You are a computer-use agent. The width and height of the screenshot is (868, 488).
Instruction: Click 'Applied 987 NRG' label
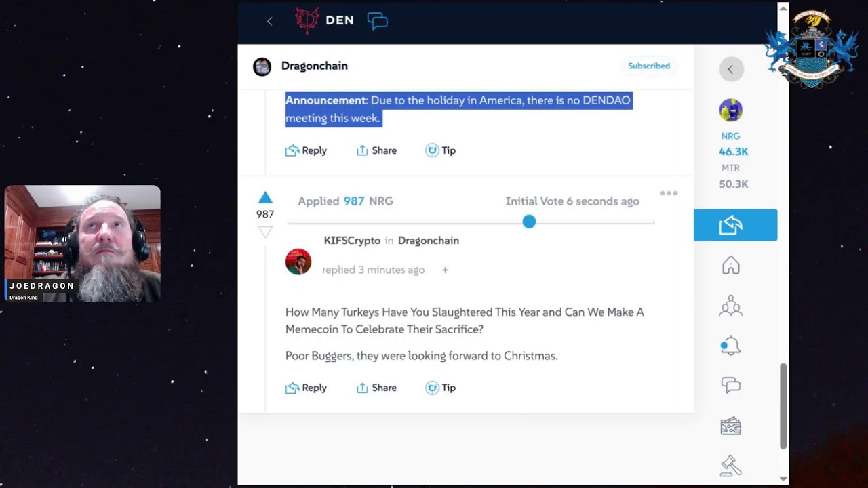[x=345, y=201]
